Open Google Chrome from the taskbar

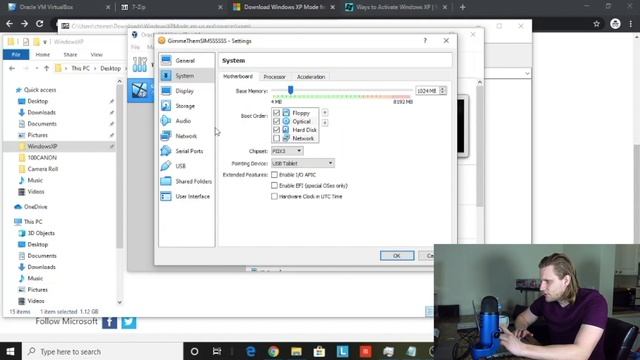tap(273, 351)
